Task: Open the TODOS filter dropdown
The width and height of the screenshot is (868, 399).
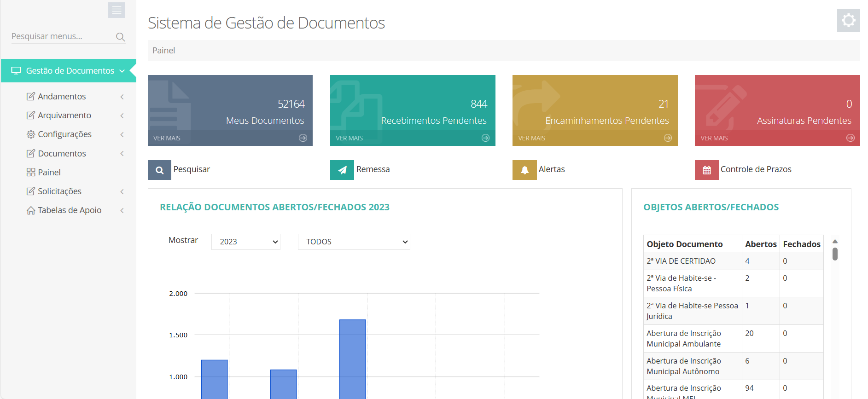Action: tap(354, 242)
